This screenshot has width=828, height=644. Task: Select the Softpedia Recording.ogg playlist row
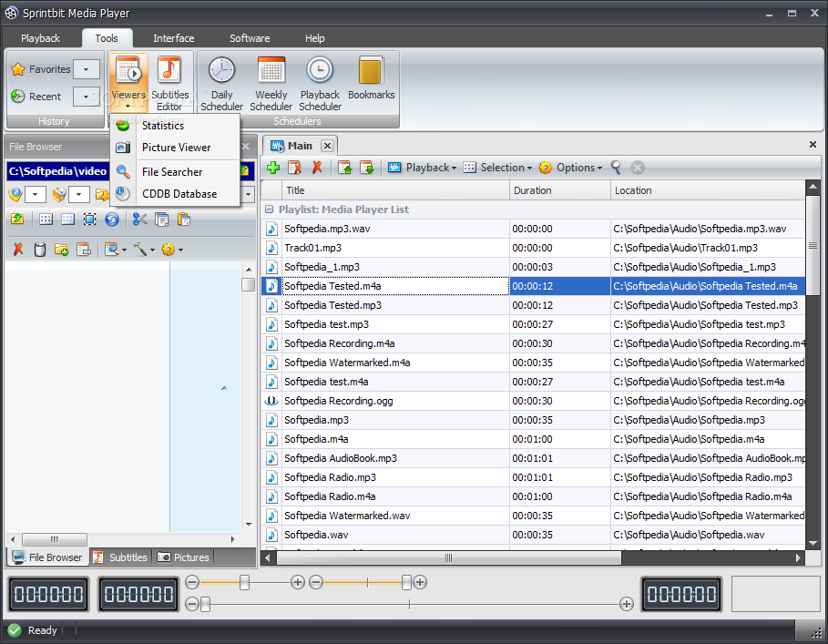click(534, 401)
